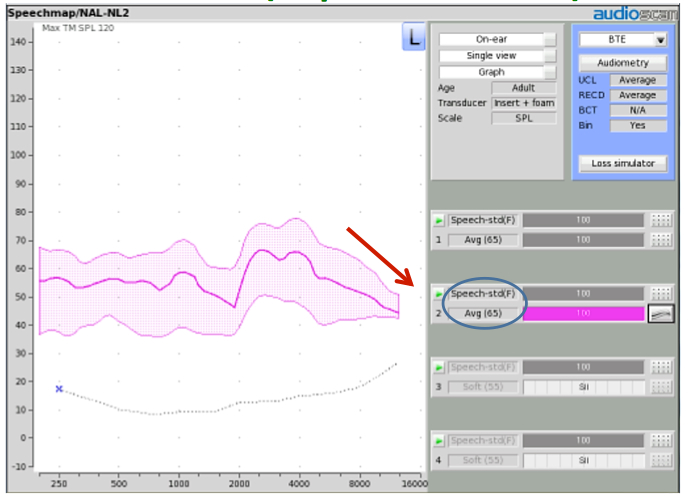Change Transducer setting Insert + foam

tap(523, 103)
